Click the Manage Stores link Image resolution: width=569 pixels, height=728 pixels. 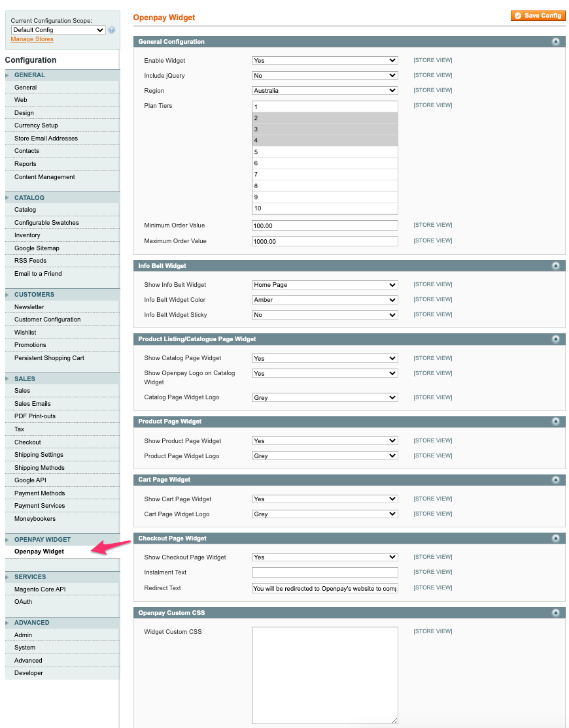point(31,39)
